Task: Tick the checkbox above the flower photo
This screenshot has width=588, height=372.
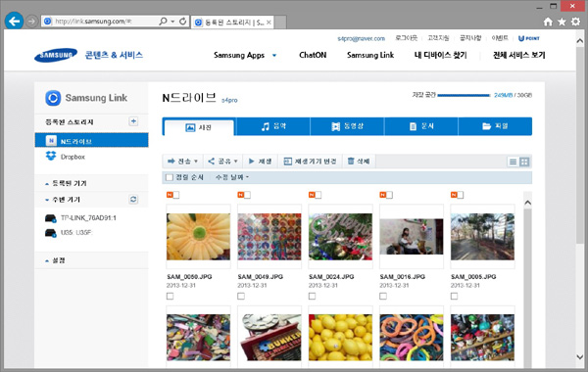Action: [x=175, y=195]
